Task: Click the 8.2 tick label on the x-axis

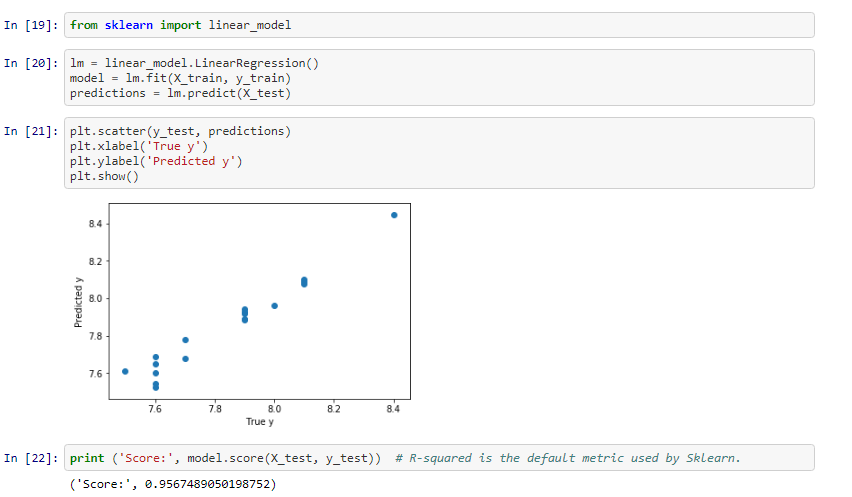Action: click(334, 409)
